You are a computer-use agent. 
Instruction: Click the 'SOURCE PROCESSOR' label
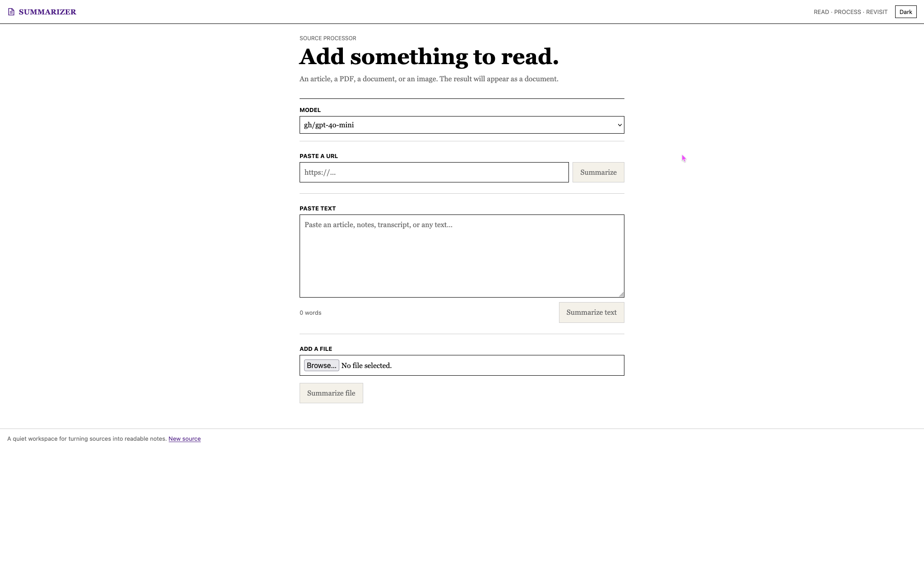tap(328, 38)
